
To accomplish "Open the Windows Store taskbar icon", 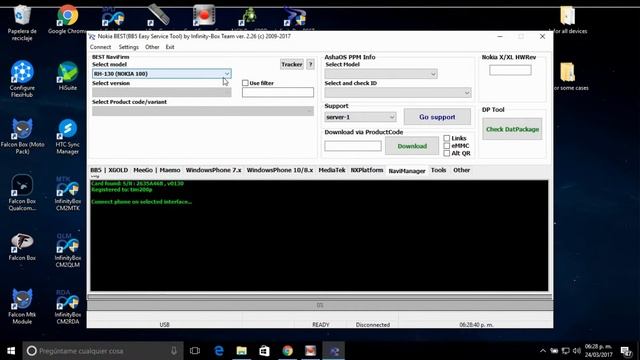I will [x=264, y=351].
